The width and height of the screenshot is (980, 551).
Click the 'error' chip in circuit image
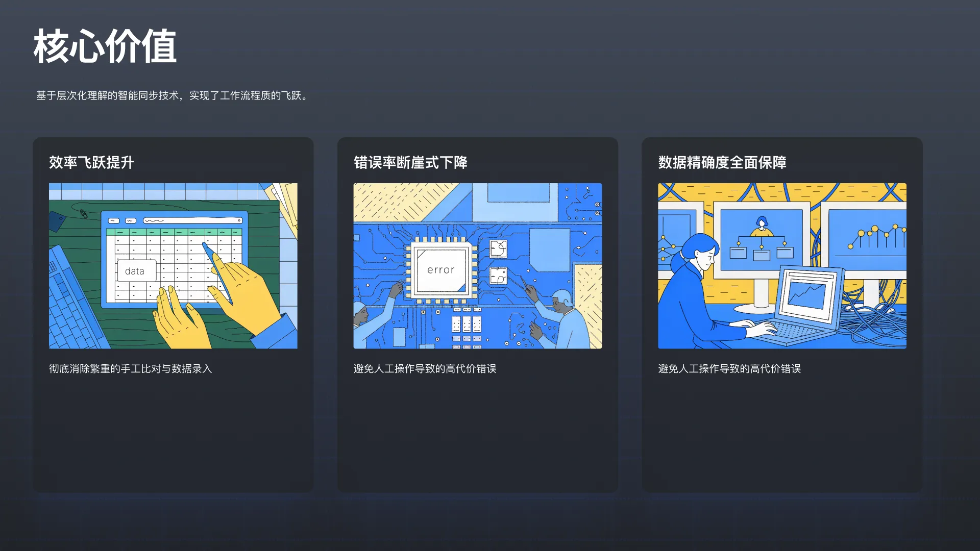click(440, 270)
